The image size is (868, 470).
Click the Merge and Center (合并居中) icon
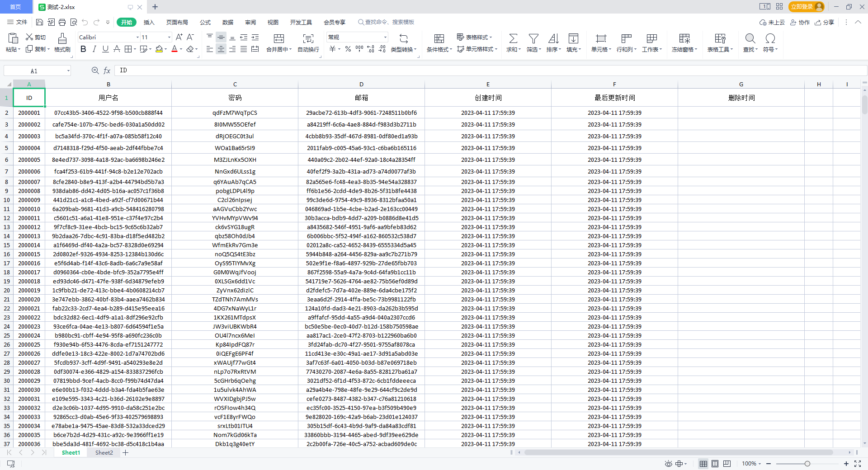[x=279, y=38]
